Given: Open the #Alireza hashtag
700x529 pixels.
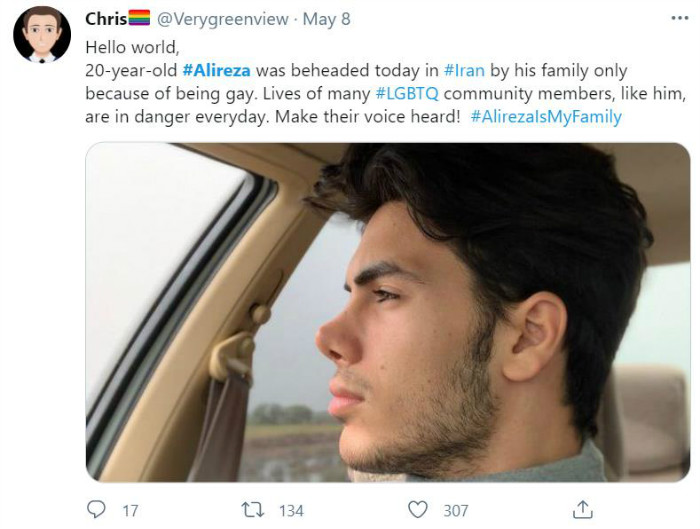Looking at the screenshot, I should (219, 70).
